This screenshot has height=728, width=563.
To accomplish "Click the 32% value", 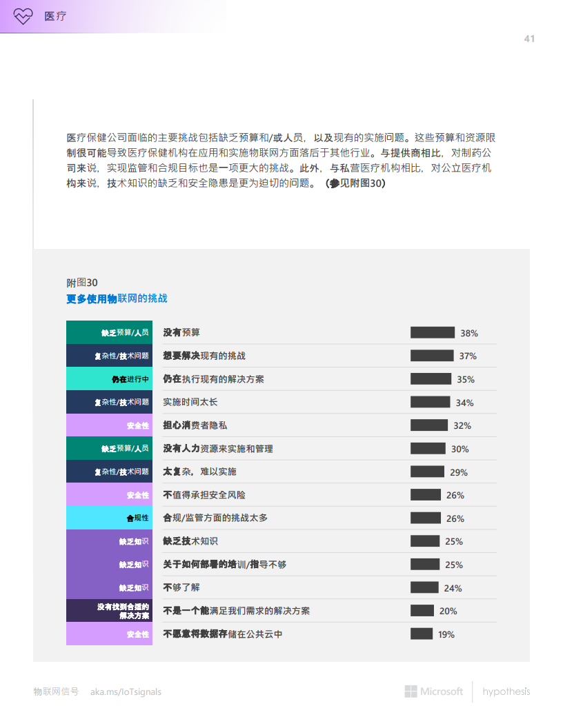I will click(x=462, y=426).
